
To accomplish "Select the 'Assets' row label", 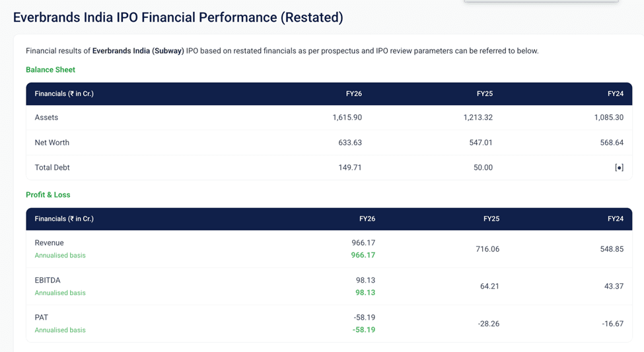I will click(46, 118).
